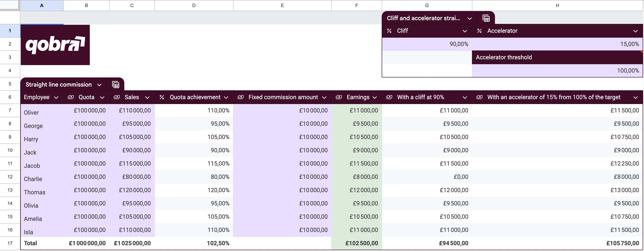Click the select-all corner box
Viewport: 644px width, 251px height.
click(10, 5)
